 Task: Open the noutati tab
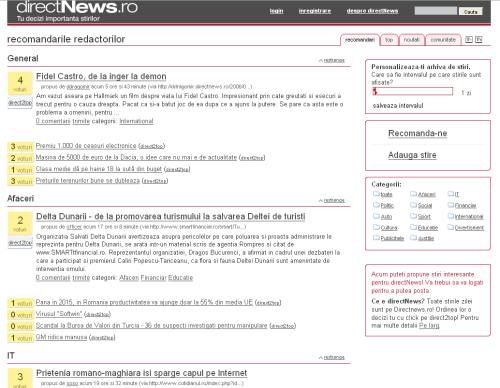pyautogui.click(x=411, y=40)
